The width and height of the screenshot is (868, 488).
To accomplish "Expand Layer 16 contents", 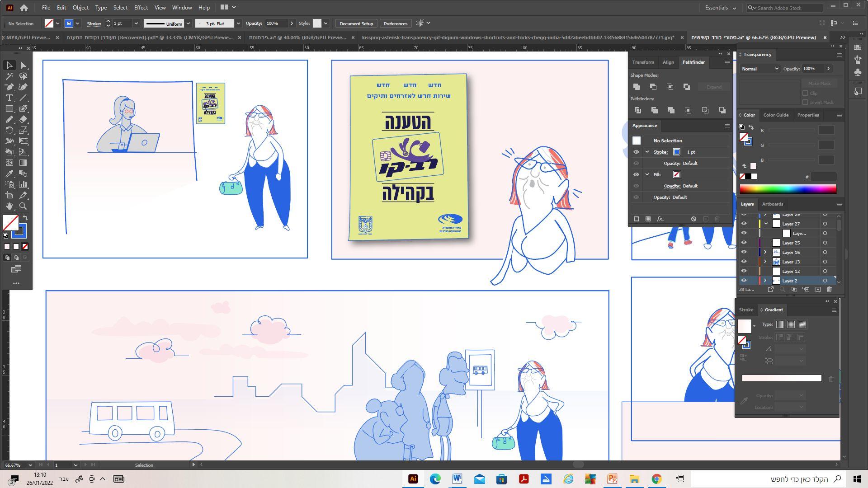I will click(765, 253).
